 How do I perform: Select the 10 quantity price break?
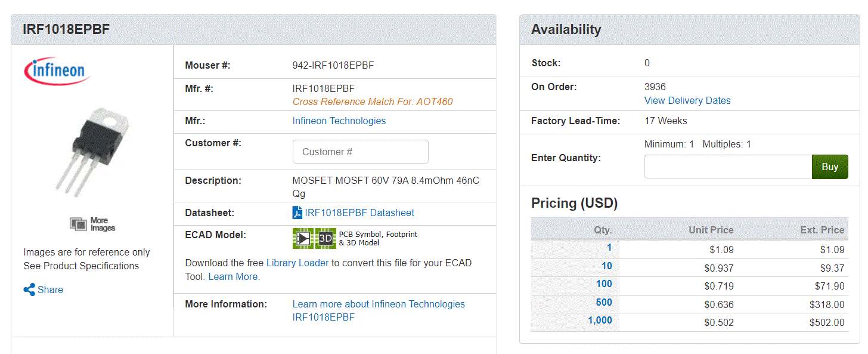(607, 266)
